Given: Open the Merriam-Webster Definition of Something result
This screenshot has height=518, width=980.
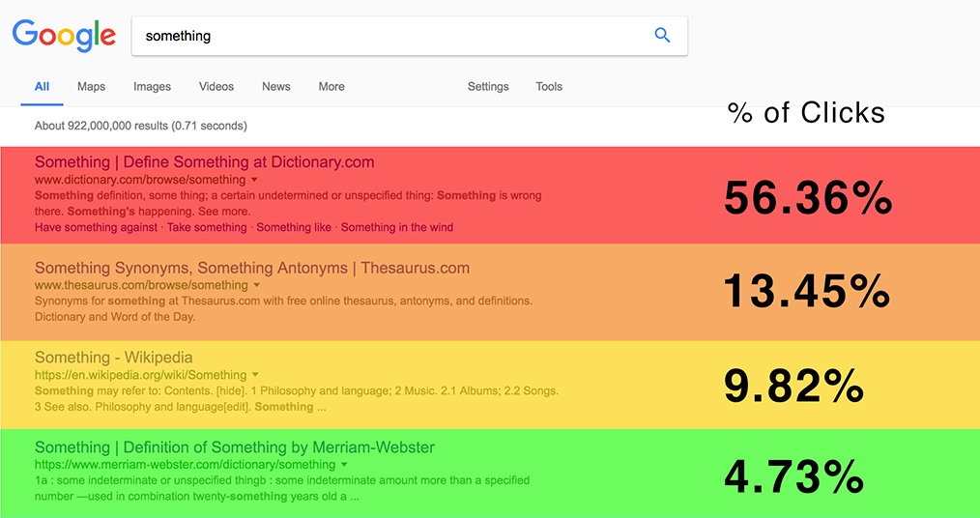Looking at the screenshot, I should [235, 447].
